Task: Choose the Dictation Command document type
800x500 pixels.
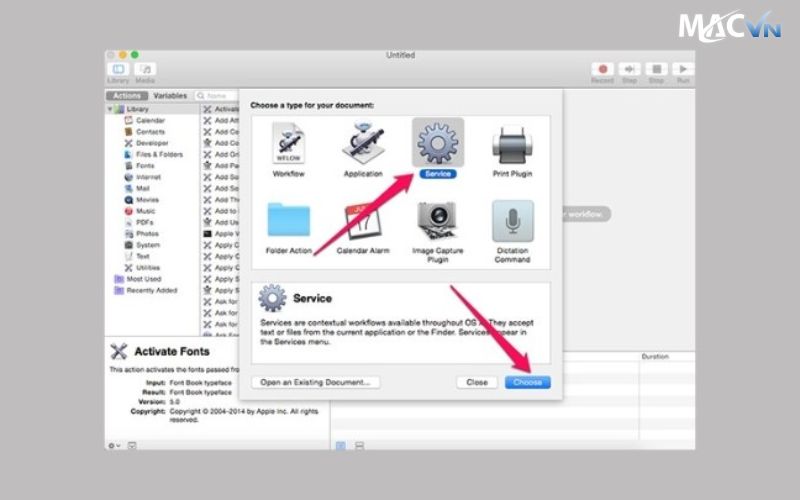Action: (x=512, y=232)
